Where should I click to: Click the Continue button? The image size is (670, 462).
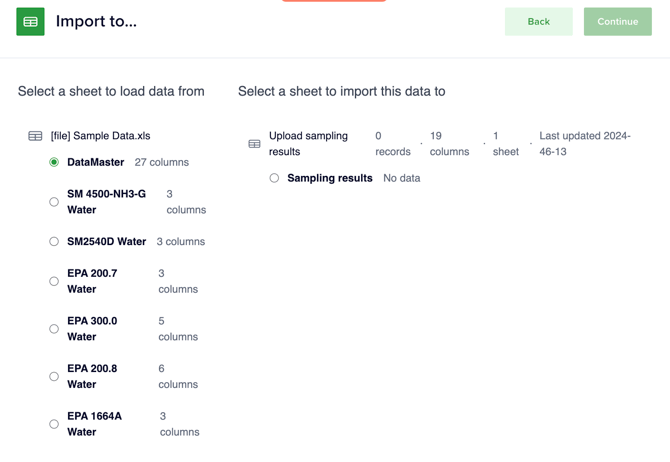618,22
